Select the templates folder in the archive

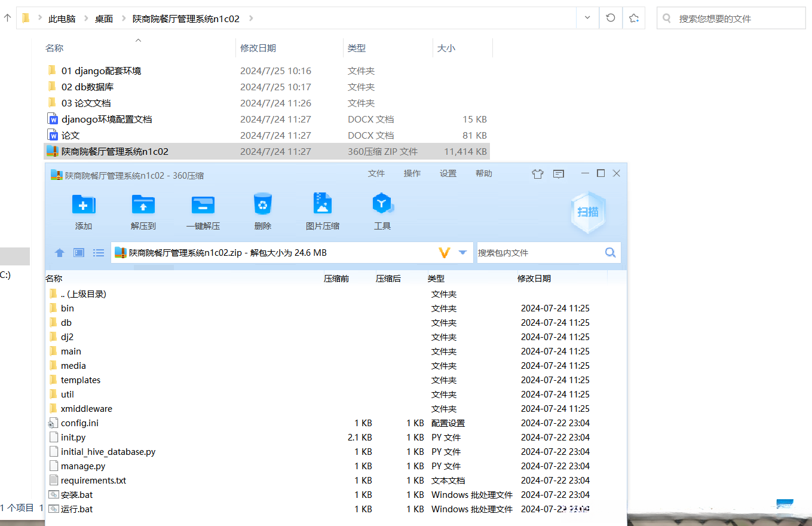81,380
